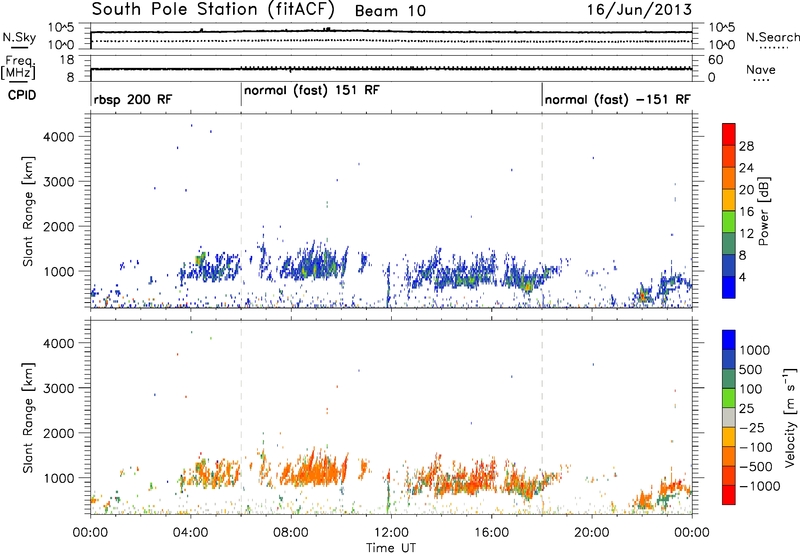The height and width of the screenshot is (554, 800).
Task: Click the CPID row label
Action: (x=22, y=95)
